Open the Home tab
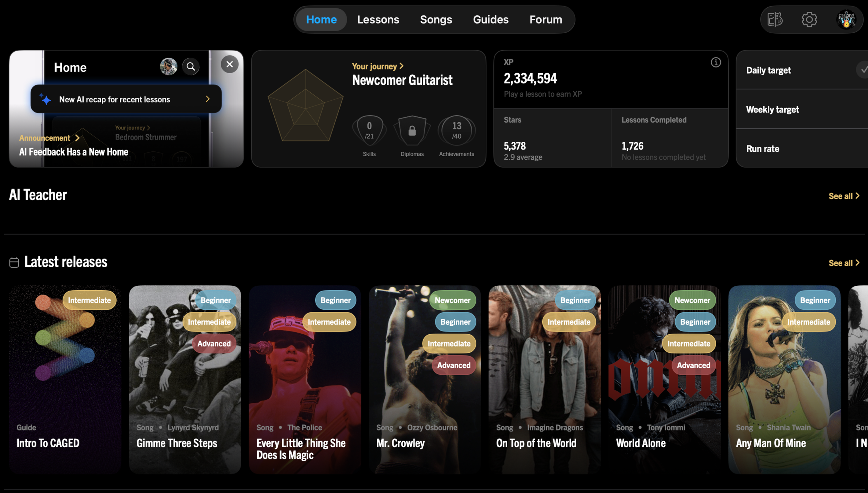 [x=321, y=19]
